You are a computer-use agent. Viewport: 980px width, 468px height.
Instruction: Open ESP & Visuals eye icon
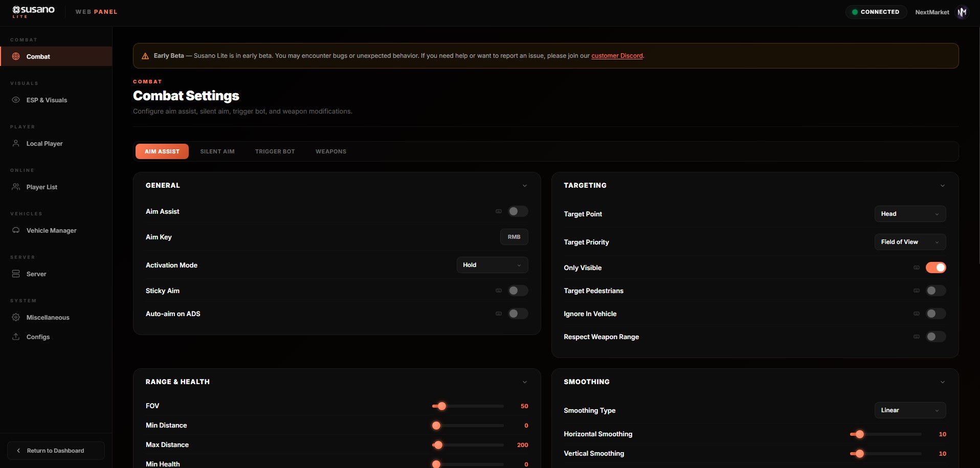pyautogui.click(x=16, y=100)
